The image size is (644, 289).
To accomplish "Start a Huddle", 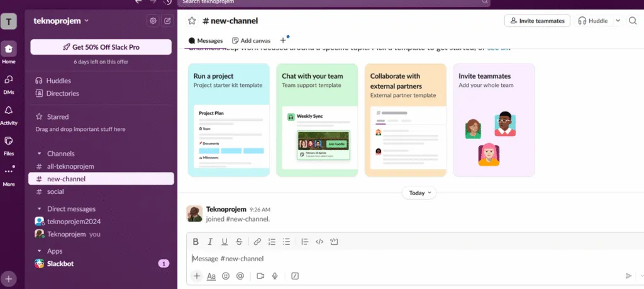I will coord(593,21).
